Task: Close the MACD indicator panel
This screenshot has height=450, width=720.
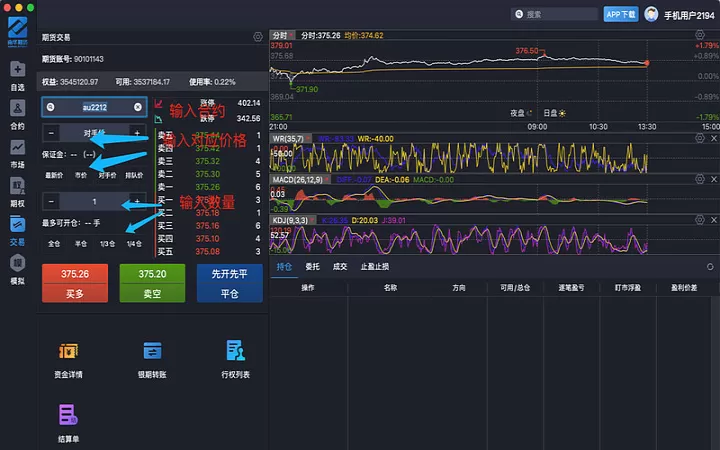Action: (714, 179)
